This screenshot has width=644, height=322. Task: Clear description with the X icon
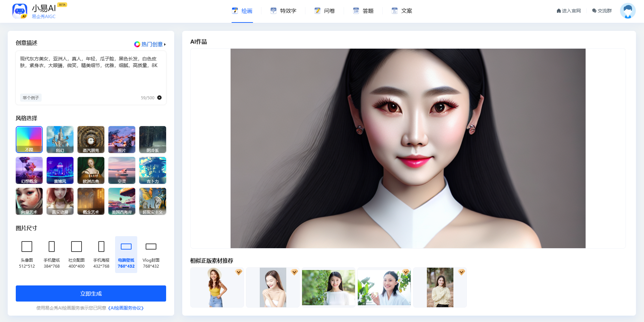point(159,98)
